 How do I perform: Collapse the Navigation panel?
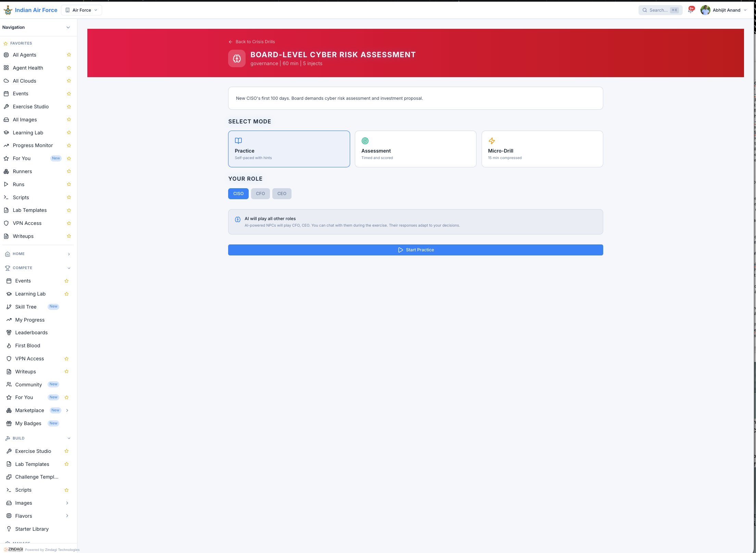point(68,27)
